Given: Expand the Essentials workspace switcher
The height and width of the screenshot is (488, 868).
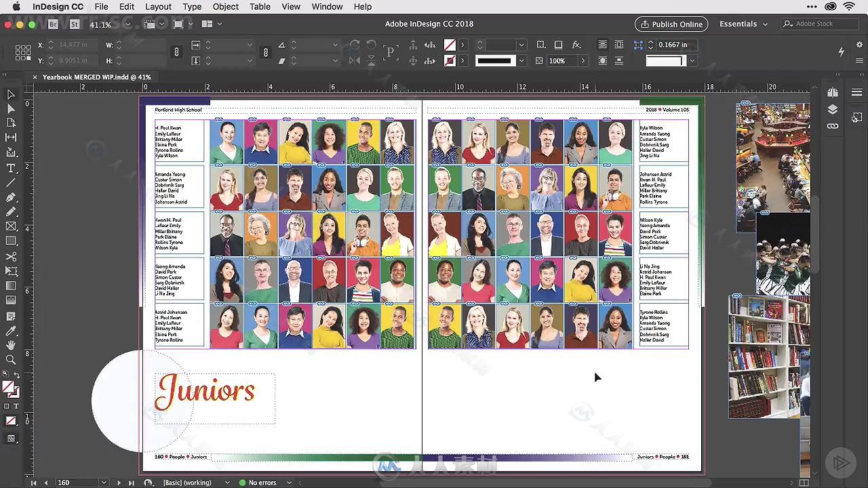Looking at the screenshot, I should tap(744, 24).
